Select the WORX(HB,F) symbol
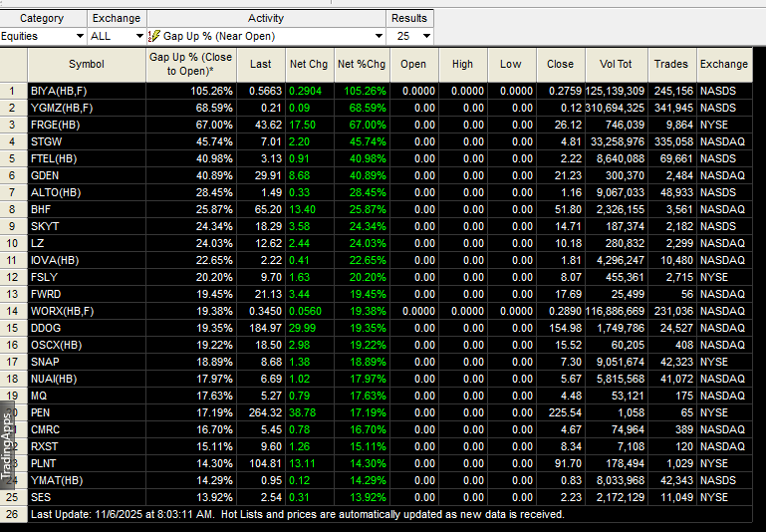766x532 pixels. coord(62,311)
